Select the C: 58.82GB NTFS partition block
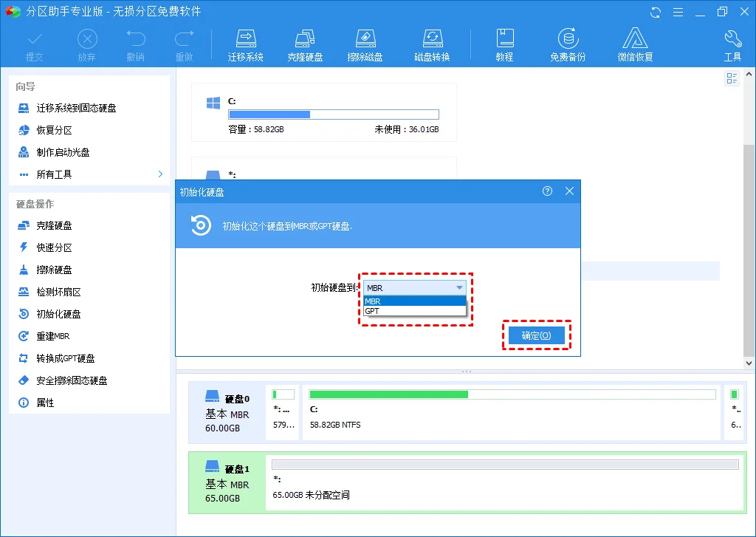 click(511, 412)
